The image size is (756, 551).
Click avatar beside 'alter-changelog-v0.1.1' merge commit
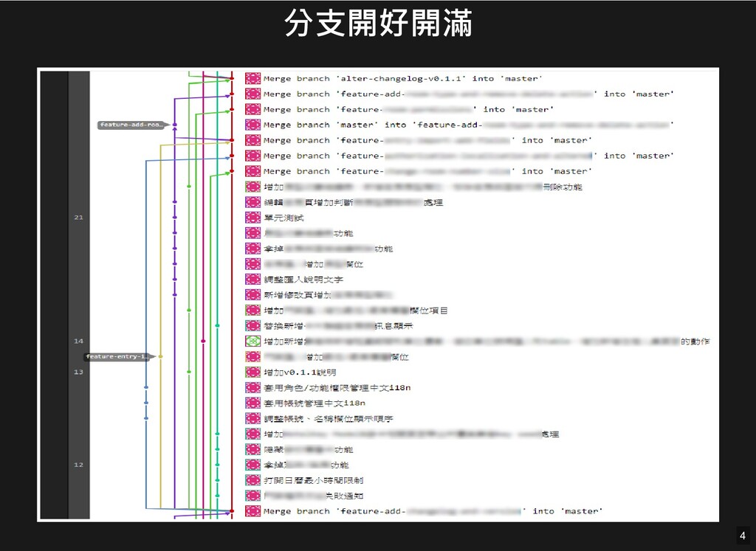click(x=252, y=78)
